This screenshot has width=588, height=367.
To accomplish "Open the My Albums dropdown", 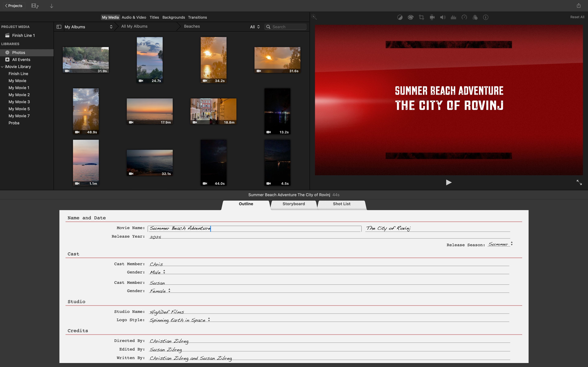I will pos(89,27).
